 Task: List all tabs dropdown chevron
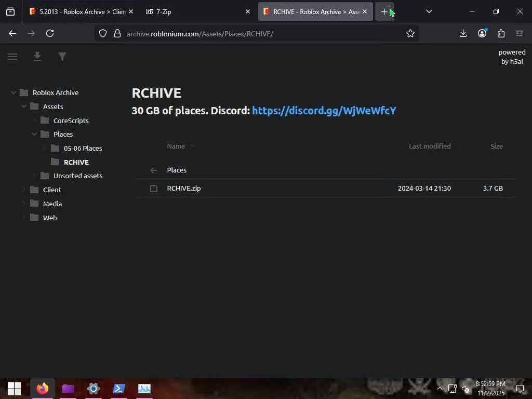tap(429, 11)
